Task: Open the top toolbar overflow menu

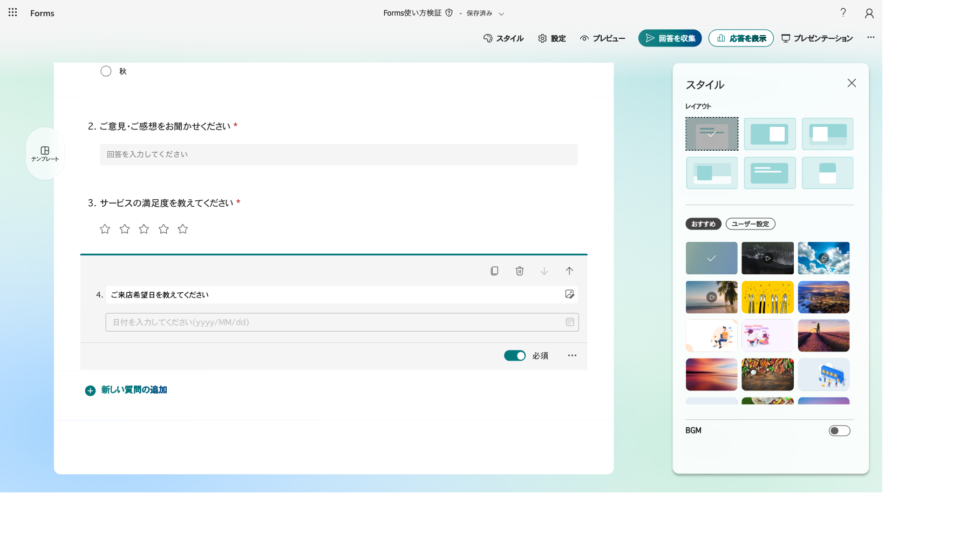Action: click(x=871, y=38)
